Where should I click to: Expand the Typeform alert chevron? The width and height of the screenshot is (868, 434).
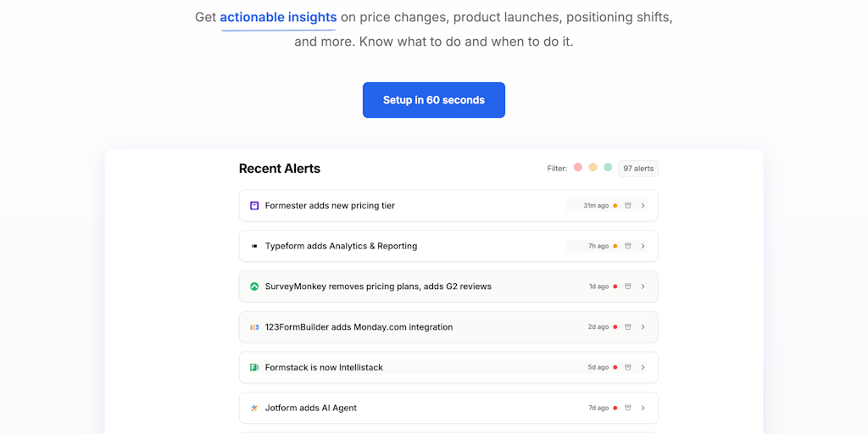643,246
